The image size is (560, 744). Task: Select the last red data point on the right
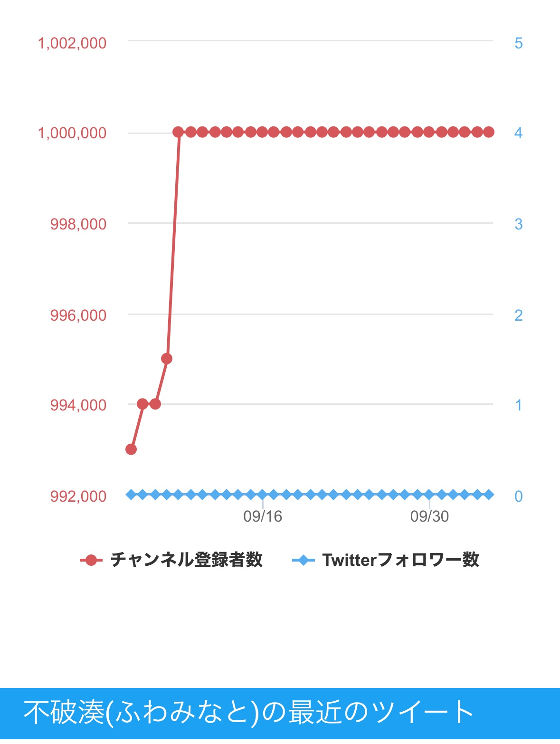pyautogui.click(x=489, y=132)
